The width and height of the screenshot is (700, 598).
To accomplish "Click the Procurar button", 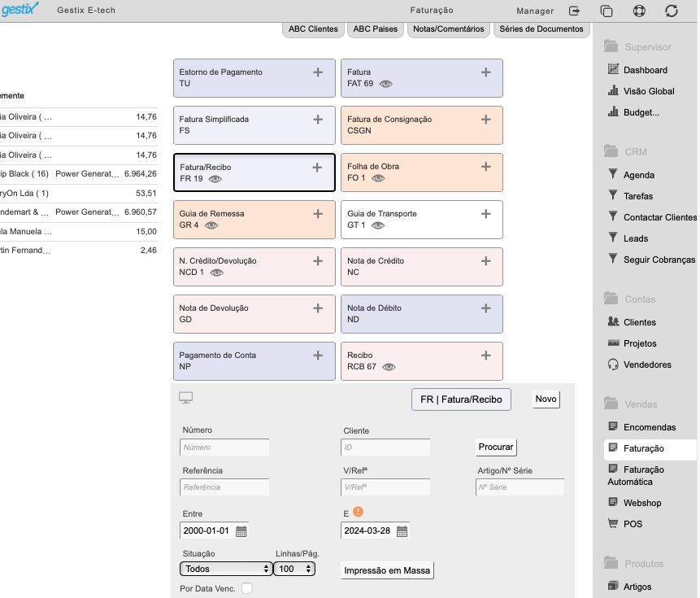I will pyautogui.click(x=496, y=447).
